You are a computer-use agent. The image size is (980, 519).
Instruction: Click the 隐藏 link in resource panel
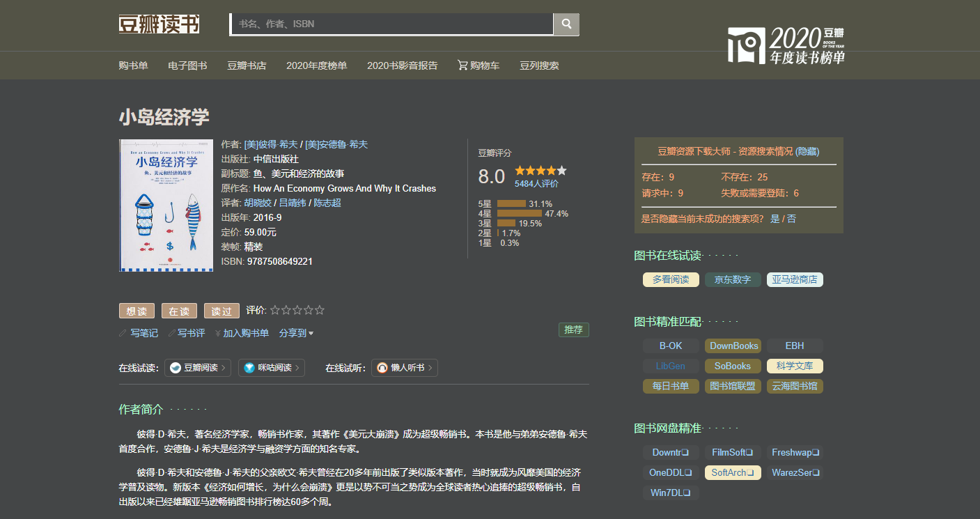pyautogui.click(x=807, y=151)
